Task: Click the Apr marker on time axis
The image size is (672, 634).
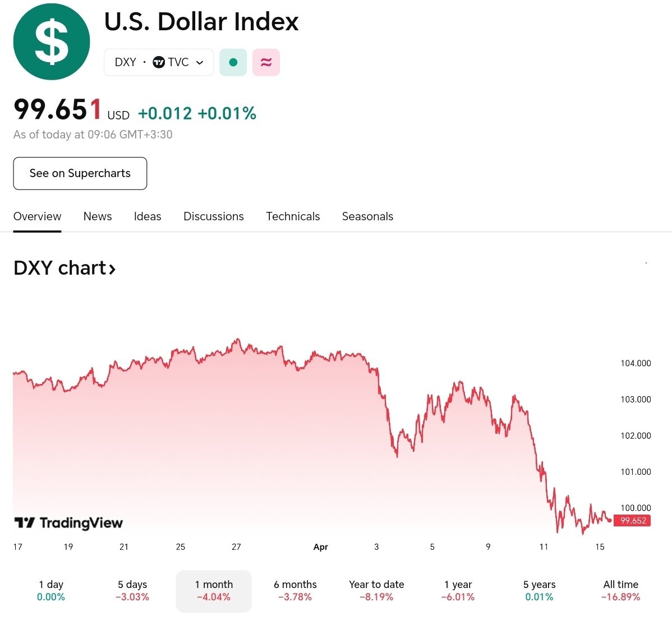Action: (321, 547)
